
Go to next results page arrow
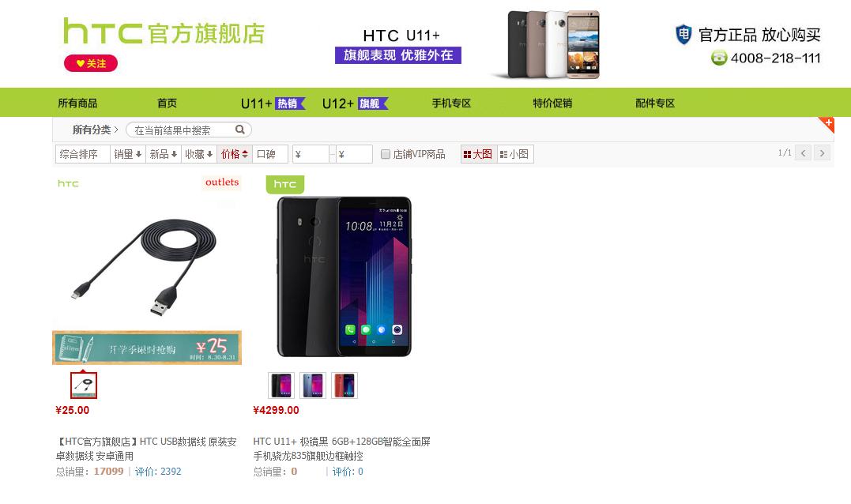pyautogui.click(x=823, y=153)
